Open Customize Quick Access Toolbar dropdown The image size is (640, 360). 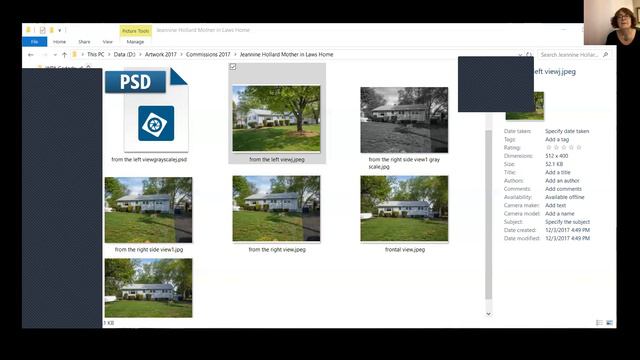(x=60, y=30)
